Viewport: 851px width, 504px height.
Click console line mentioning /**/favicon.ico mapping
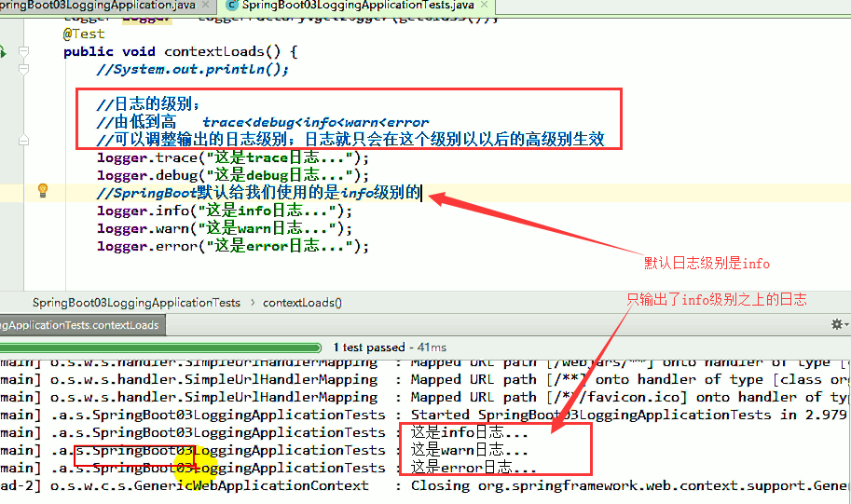click(x=631, y=397)
